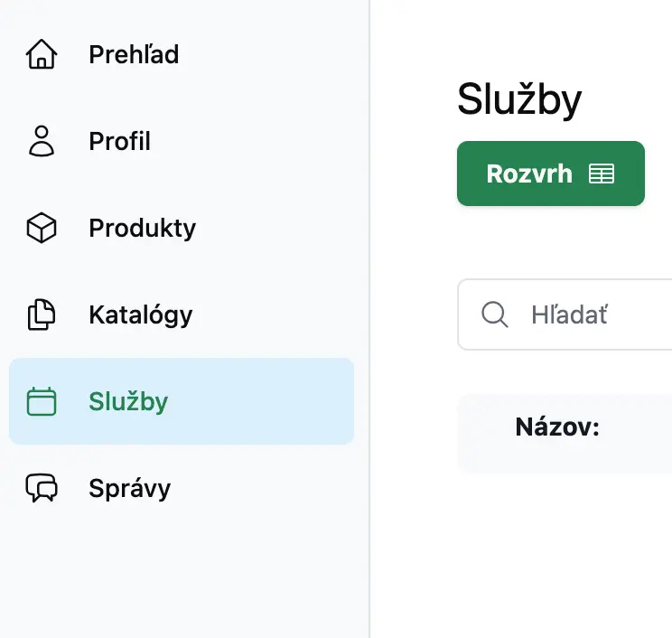The image size is (672, 638).
Task: Click the chat bubbles icon beside Správy
Action: tap(42, 488)
